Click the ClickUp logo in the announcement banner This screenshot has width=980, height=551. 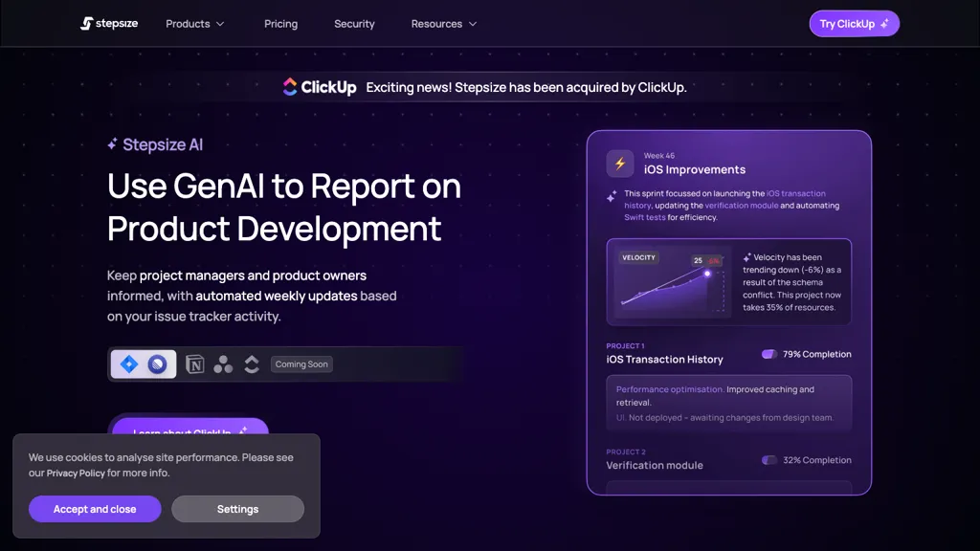(x=320, y=87)
